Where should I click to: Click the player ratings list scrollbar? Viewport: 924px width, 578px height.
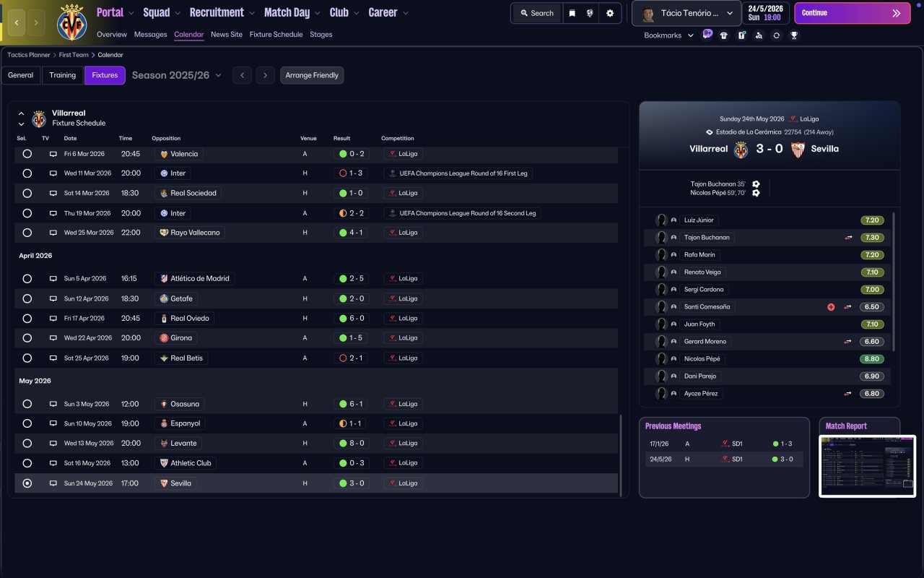pos(894,282)
